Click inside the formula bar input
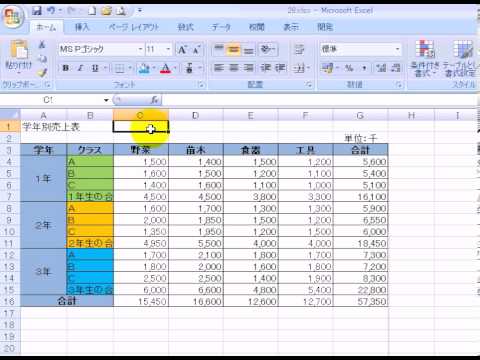The image size is (480, 360). 320,100
